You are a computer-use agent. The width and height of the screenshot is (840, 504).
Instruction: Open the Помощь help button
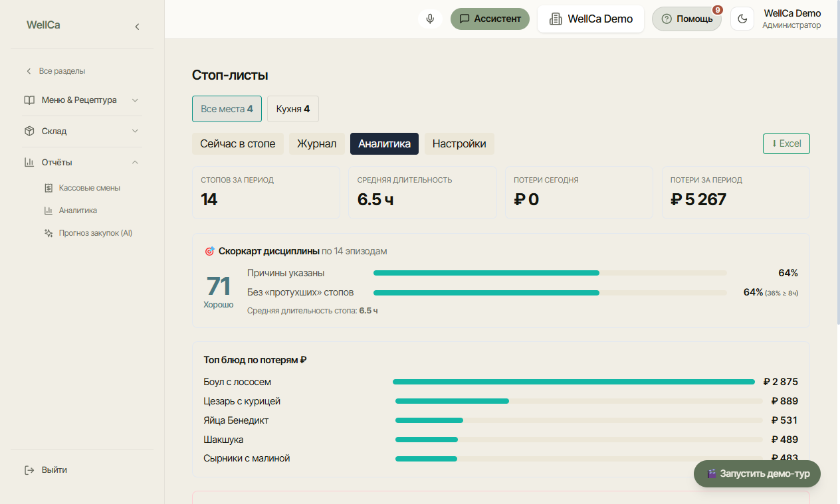[x=686, y=19]
